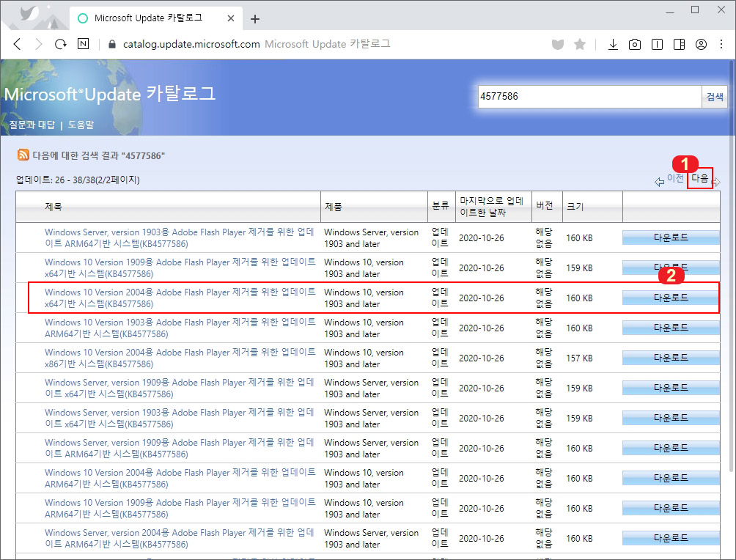Open the 질문과 대답 link
Viewport: 736px width, 560px height.
[32, 125]
